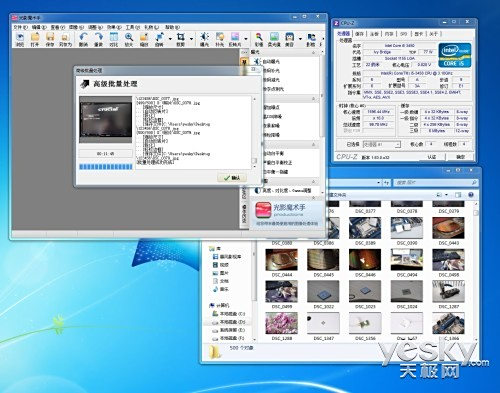Image resolution: width=500 pixels, height=393 pixels.
Task: Click the Auto Exposure icon in right panel
Action: [257, 61]
